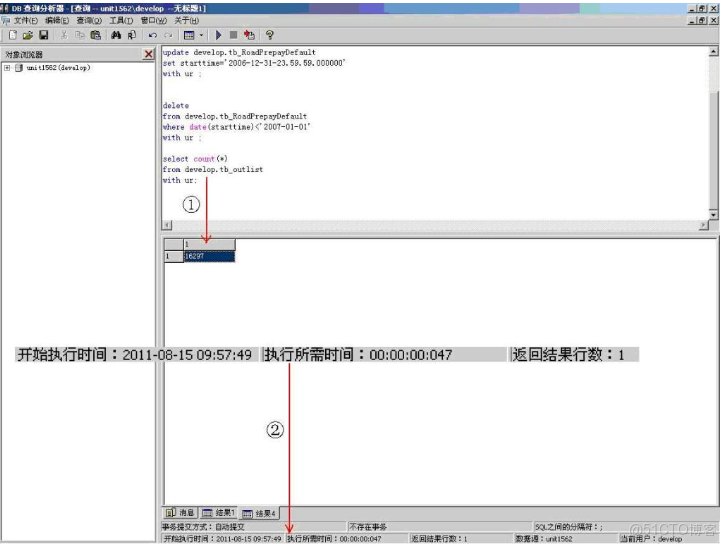The image size is (727, 547).
Task: Click row header 1 in result grid
Action: (174, 256)
